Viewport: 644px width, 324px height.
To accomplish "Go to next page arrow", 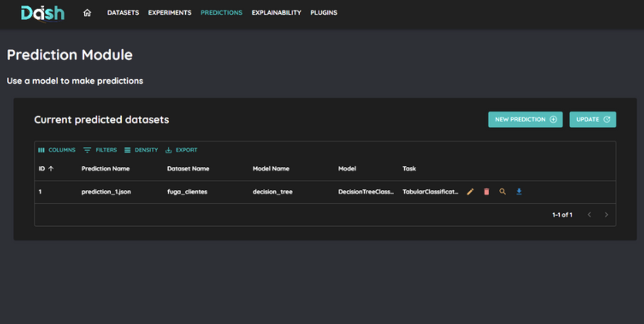I will (x=606, y=215).
